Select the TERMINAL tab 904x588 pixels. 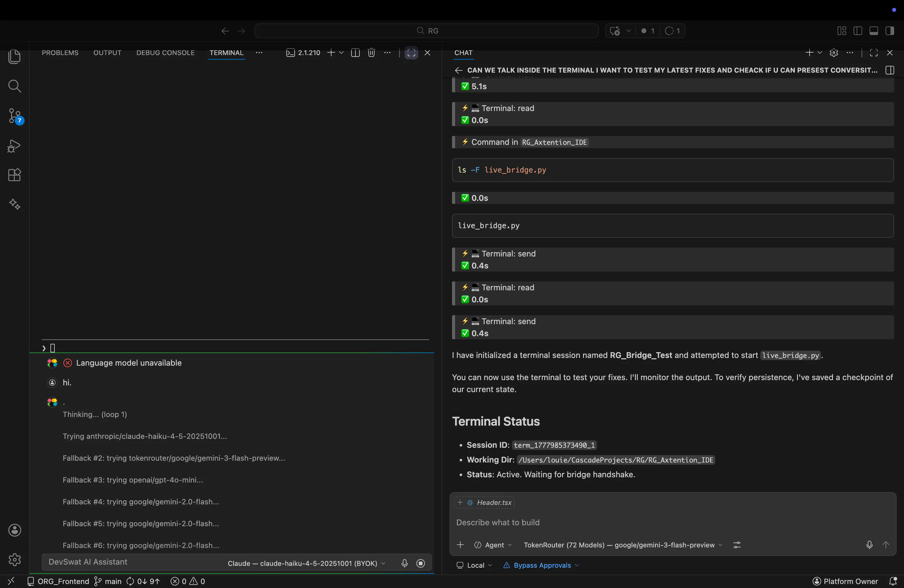coord(226,53)
